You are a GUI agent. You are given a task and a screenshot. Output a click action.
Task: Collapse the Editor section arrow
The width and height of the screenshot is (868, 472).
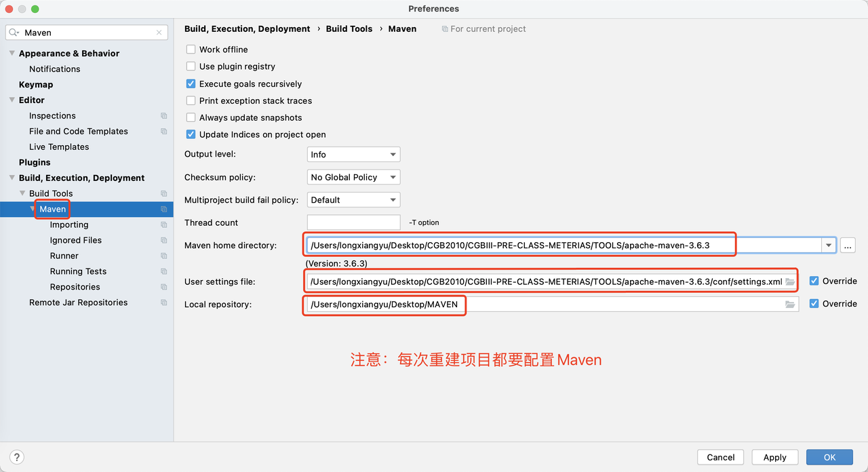[x=12, y=100]
